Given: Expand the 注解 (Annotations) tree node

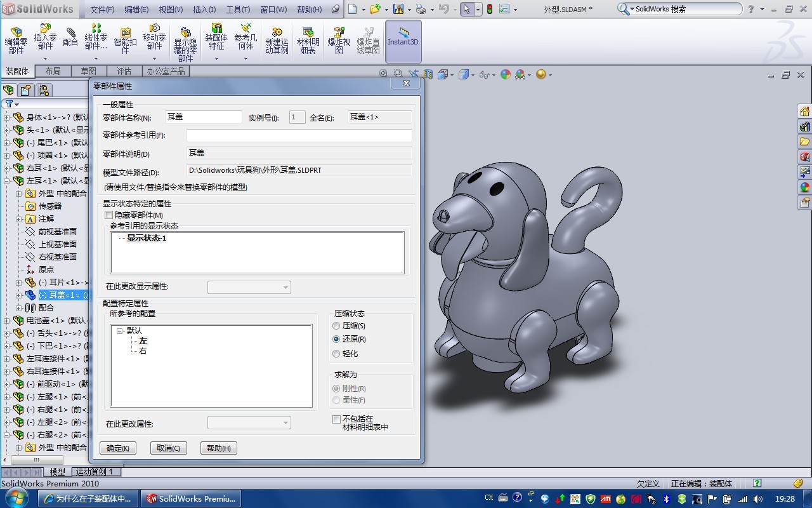Looking at the screenshot, I should pyautogui.click(x=19, y=219).
